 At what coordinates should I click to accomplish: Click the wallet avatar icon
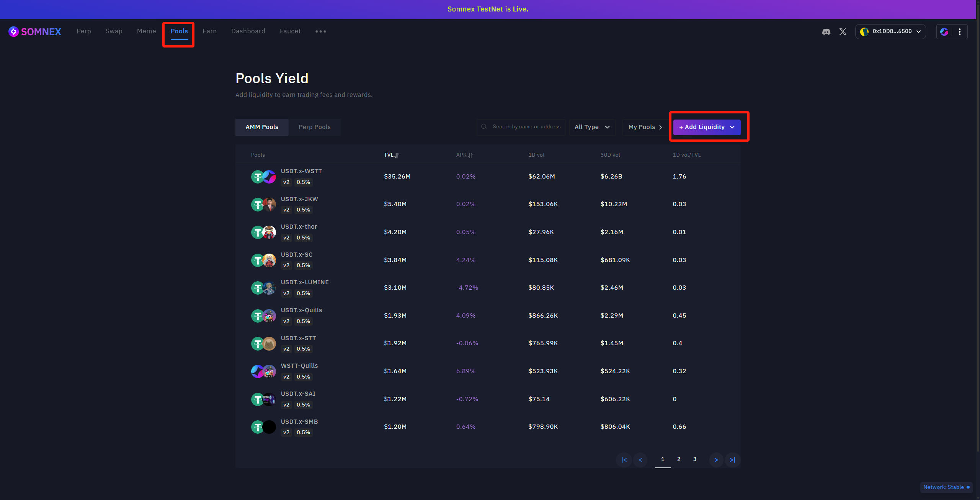864,32
